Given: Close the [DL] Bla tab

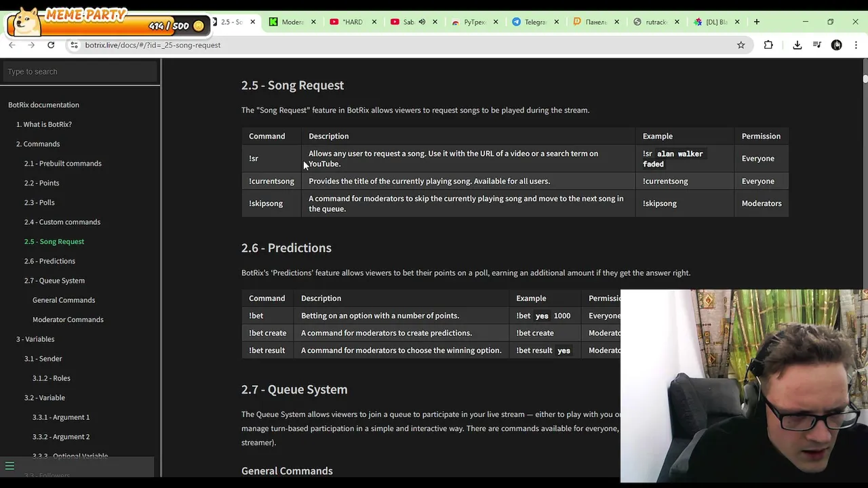Looking at the screenshot, I should (737, 22).
